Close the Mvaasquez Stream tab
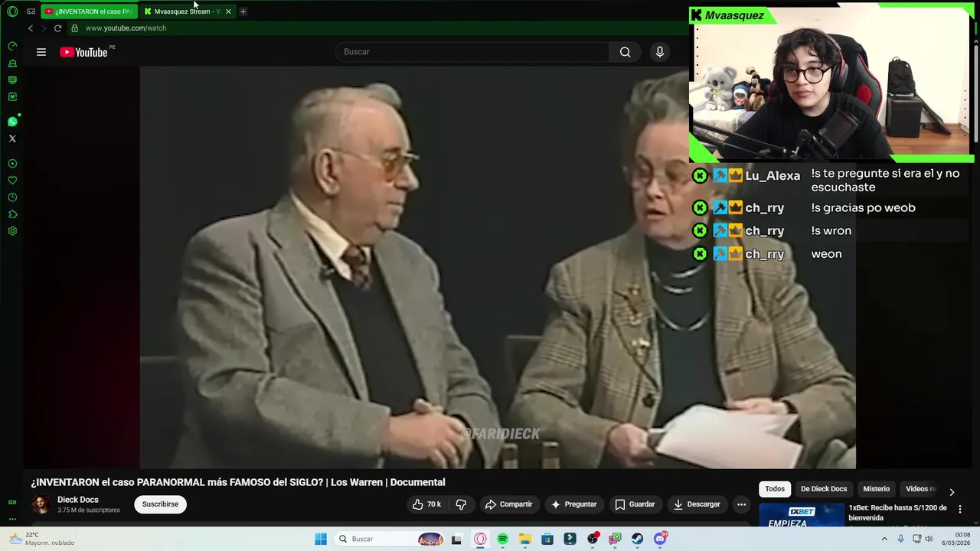Image resolution: width=980 pixels, height=551 pixels. [228, 11]
